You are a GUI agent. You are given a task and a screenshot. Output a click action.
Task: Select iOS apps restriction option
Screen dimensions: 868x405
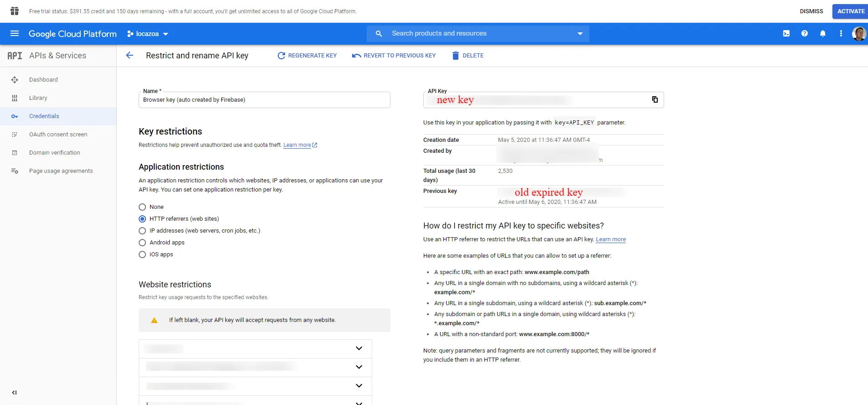click(142, 254)
